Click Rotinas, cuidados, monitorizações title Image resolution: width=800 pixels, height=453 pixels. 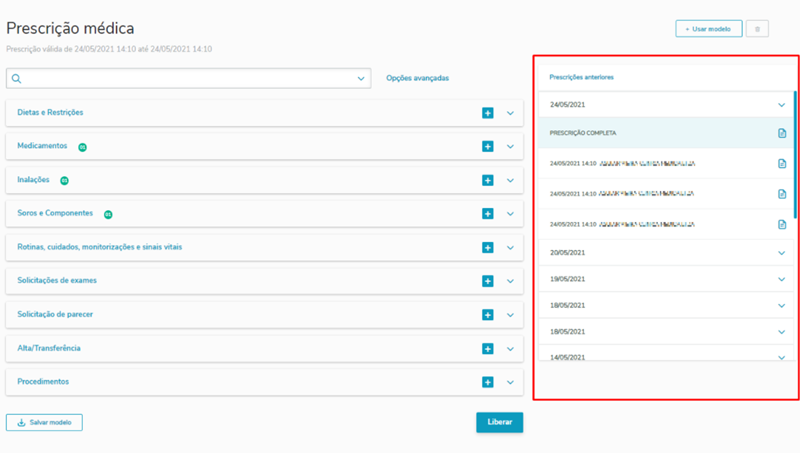[x=99, y=247]
